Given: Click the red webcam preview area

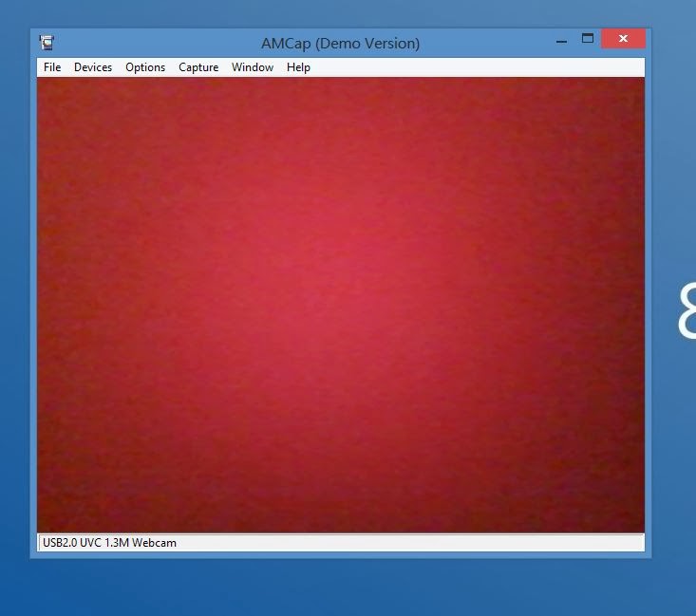Looking at the screenshot, I should [341, 305].
